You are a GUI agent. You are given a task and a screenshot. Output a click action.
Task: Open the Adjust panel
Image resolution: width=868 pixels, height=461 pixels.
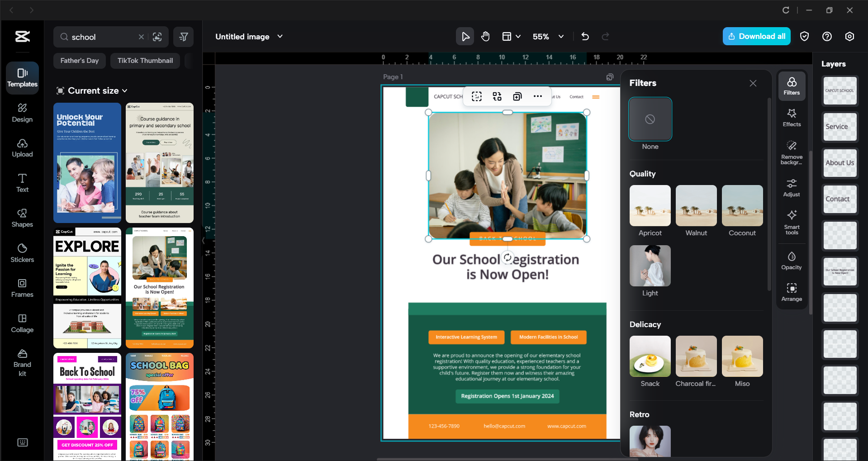click(791, 187)
